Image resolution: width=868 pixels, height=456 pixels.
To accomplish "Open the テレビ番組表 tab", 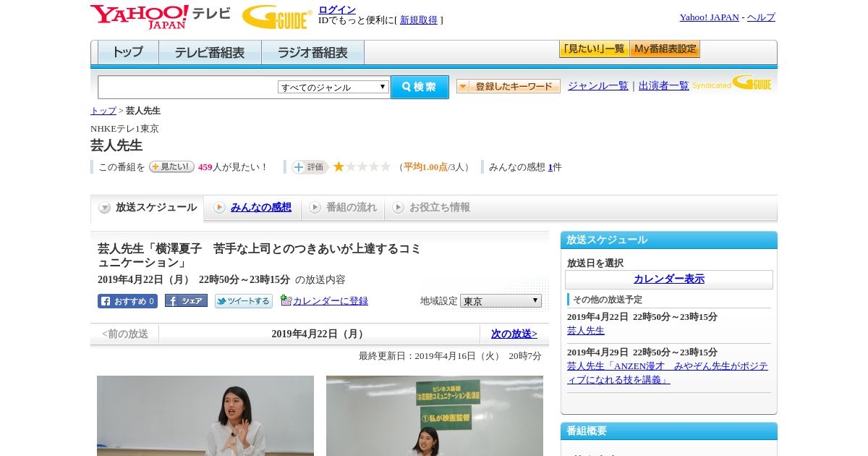I will click(x=210, y=53).
